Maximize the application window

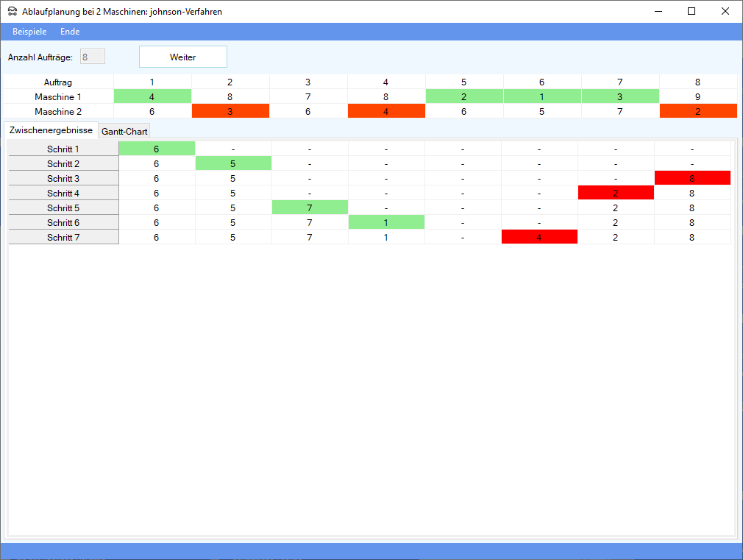692,11
